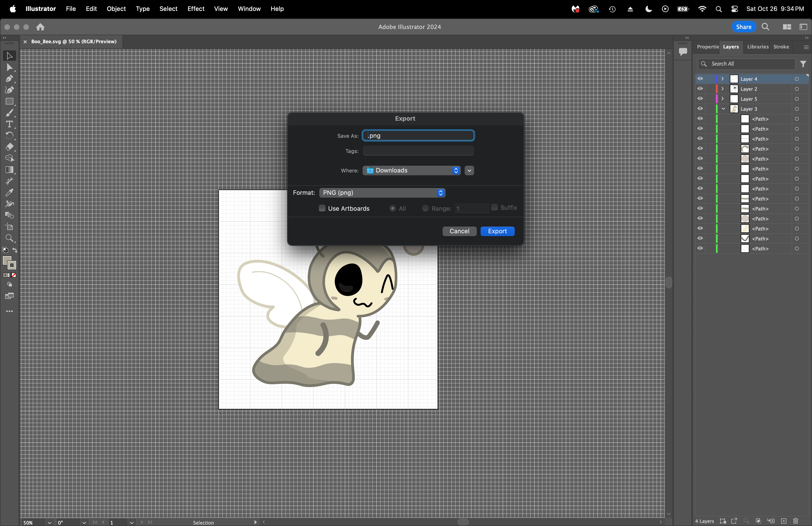This screenshot has height=526, width=812.
Task: Select the Rectangle tool
Action: pyautogui.click(x=9, y=102)
